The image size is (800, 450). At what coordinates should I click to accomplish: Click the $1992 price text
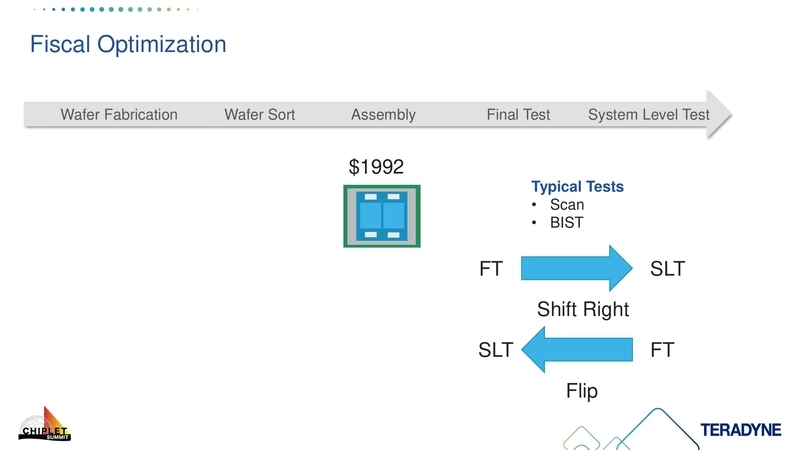click(x=376, y=167)
